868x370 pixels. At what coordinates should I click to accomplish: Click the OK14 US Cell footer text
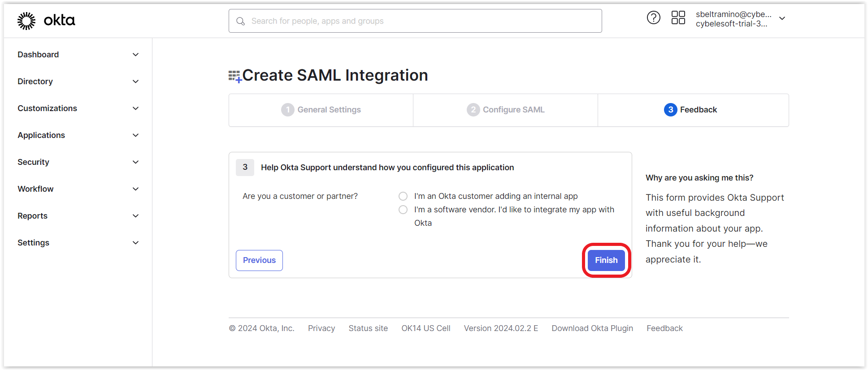click(x=426, y=328)
